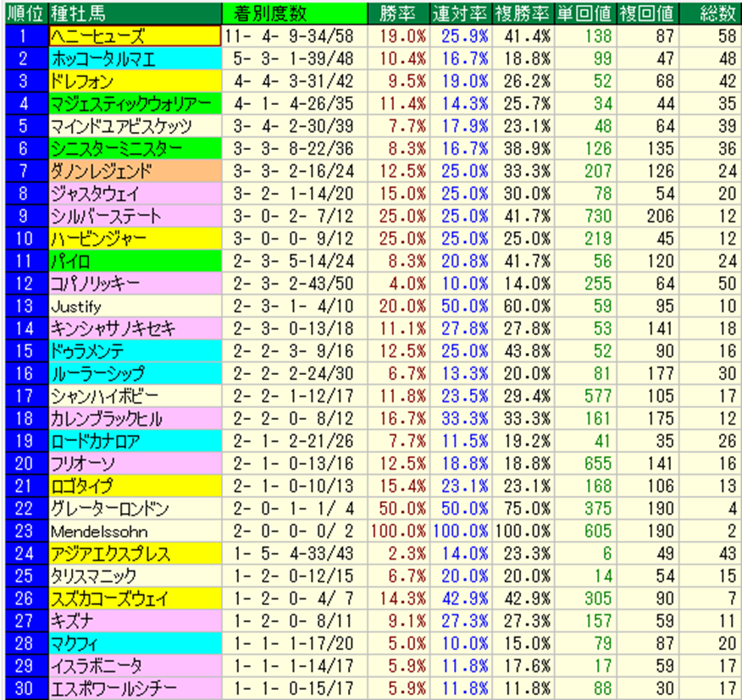Select the ロードカナロア name cell
The height and width of the screenshot is (700, 742).
pos(136,441)
